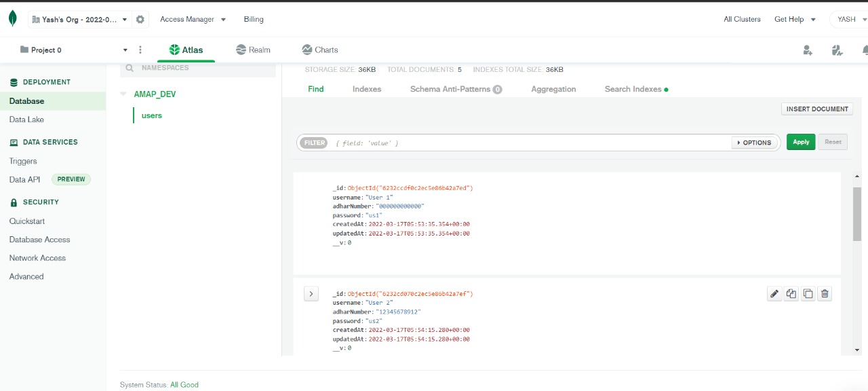This screenshot has height=391, width=868.
Task: Click User 1 ObjectId value
Action: click(x=410, y=188)
